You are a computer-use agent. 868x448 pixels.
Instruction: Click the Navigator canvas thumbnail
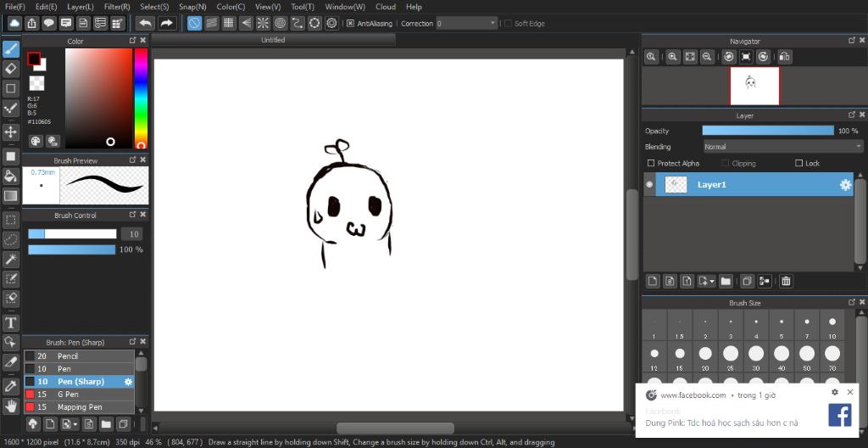754,86
